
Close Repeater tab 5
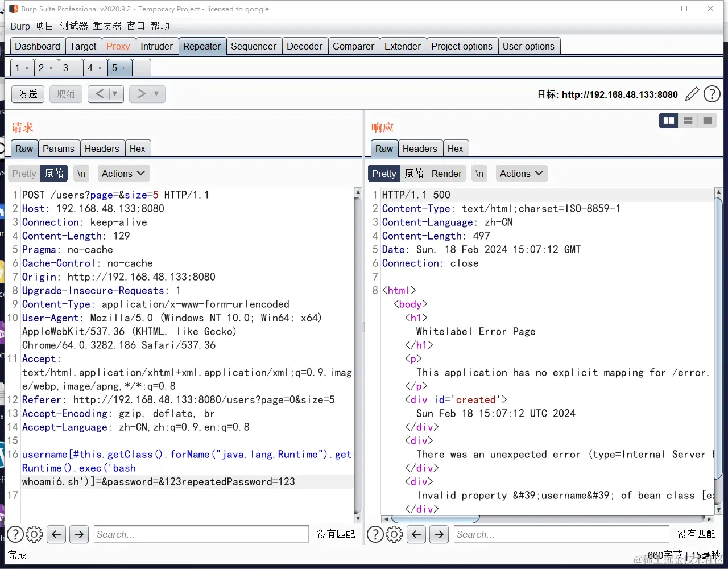125,68
